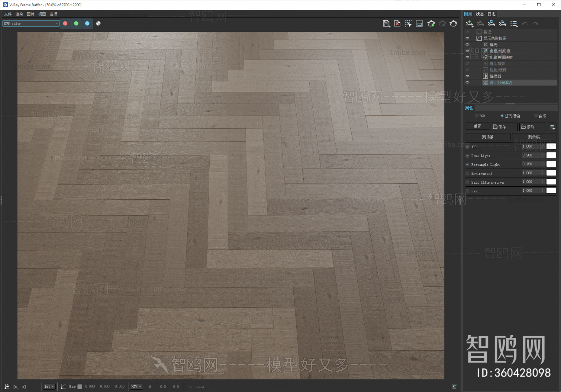This screenshot has width=561, height=392.
Task: Save the current channel image
Action: [386, 23]
